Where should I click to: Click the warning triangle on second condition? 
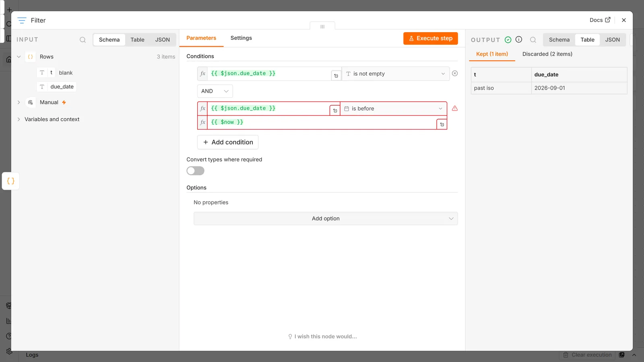pos(455,108)
